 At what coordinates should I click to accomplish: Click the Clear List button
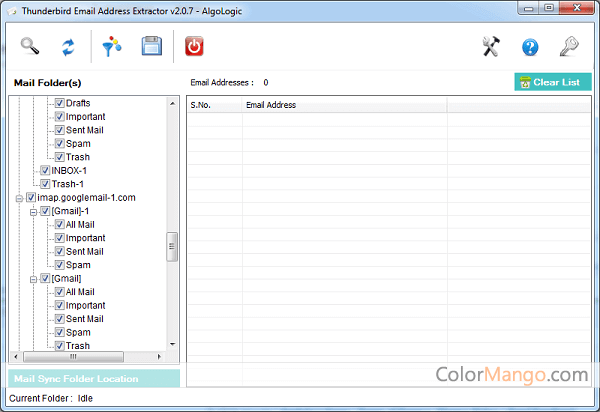(x=553, y=82)
